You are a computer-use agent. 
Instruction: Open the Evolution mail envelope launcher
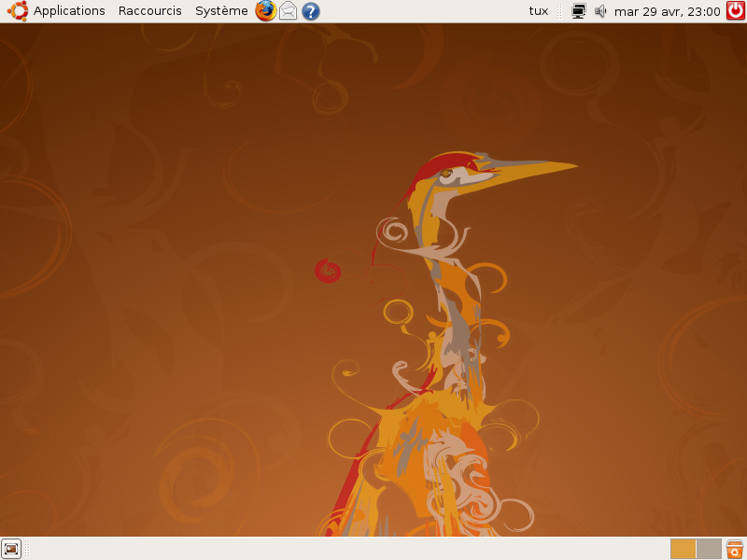[x=289, y=11]
